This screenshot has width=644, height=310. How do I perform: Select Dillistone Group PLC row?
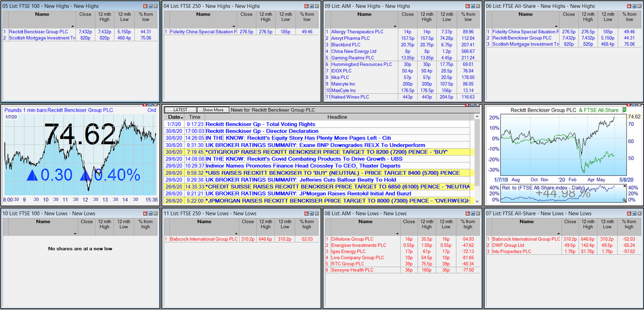click(402, 239)
